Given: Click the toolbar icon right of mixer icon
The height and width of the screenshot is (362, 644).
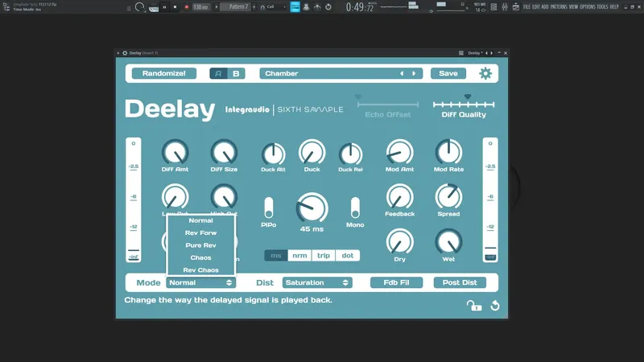Looking at the screenshot, I should click(516, 7).
